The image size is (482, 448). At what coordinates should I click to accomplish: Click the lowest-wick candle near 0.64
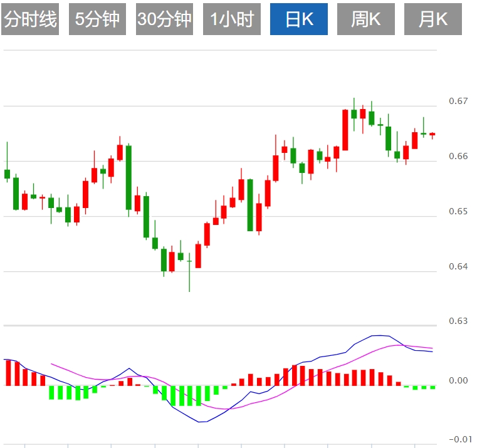pos(189,261)
